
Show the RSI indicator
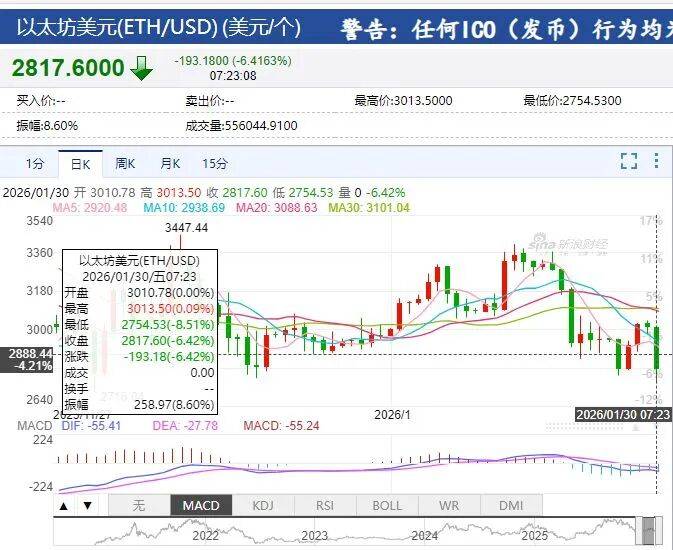point(325,505)
